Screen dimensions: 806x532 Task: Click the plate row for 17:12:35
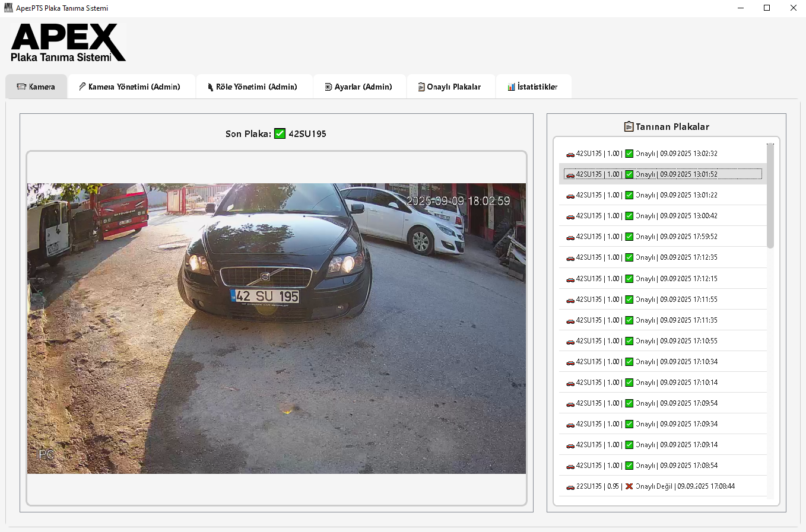pyautogui.click(x=662, y=257)
